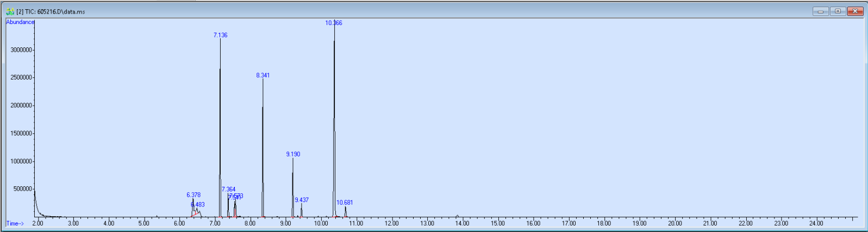This screenshot has width=868, height=232.
Task: Click the 5.00 time axis label
Action: click(x=143, y=223)
